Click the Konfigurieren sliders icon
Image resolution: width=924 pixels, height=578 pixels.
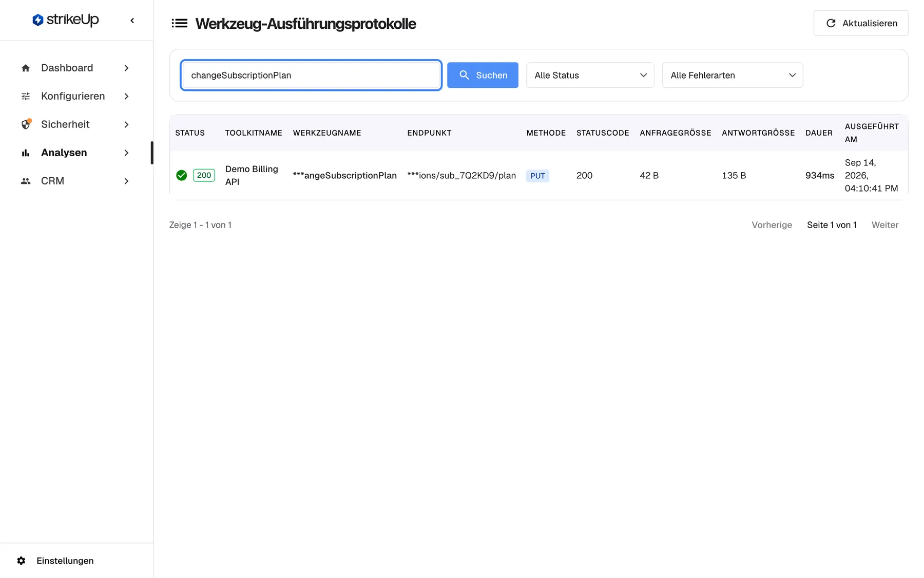(x=26, y=96)
